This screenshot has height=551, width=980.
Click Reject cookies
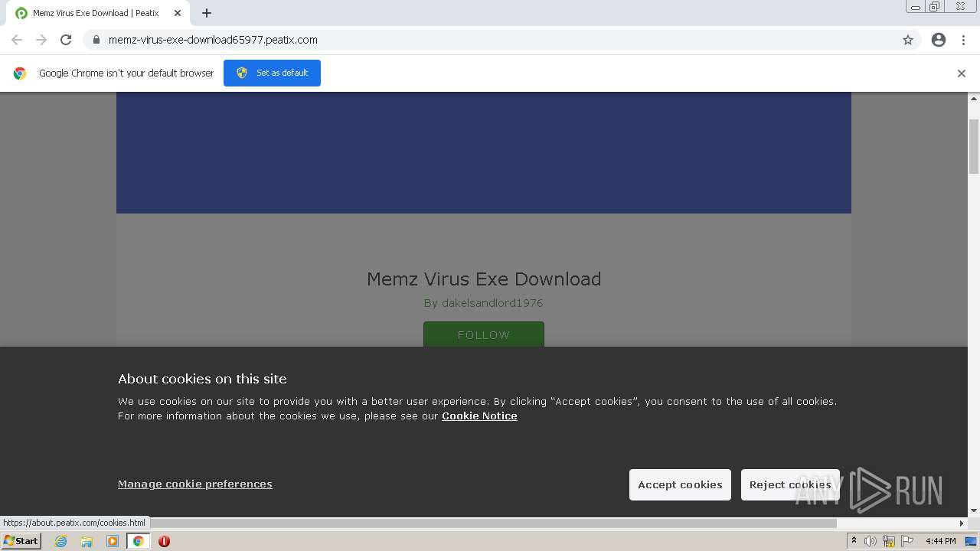pos(790,484)
